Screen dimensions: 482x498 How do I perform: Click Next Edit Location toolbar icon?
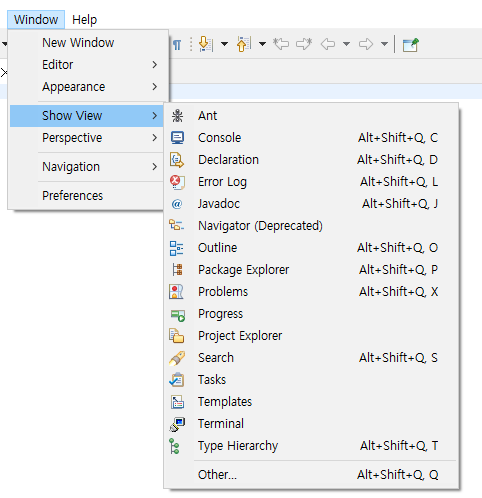tap(304, 44)
